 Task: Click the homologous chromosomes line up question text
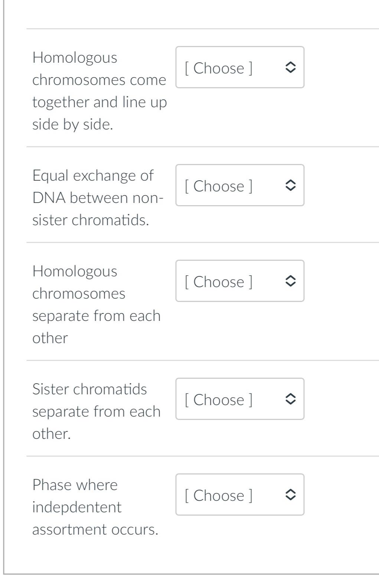99,91
